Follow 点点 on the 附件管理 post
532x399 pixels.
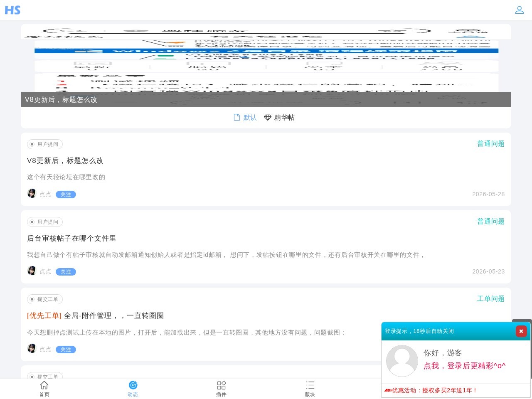tap(66, 350)
